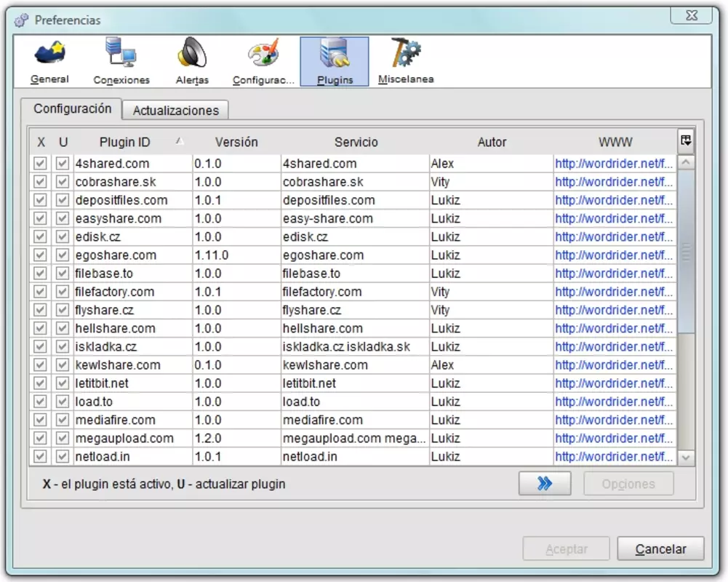Click the double-arrow button beside Opciones
Screen dimensions: 728x582
point(545,484)
